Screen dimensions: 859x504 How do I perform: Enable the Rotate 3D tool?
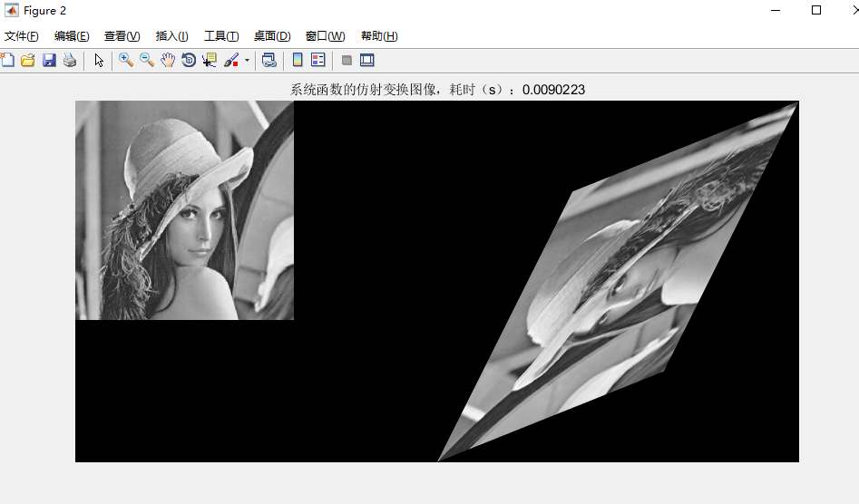click(x=189, y=60)
